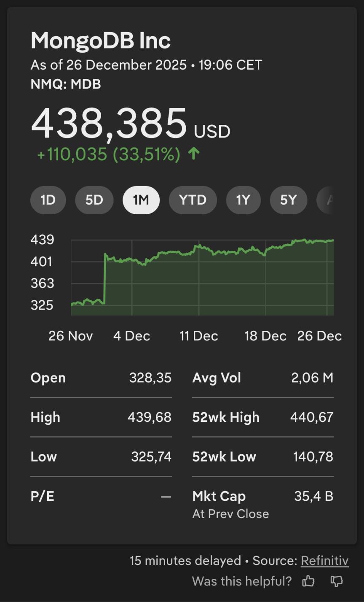Select the 1D time range tab
Screen dimensions: 364x602
click(48, 200)
